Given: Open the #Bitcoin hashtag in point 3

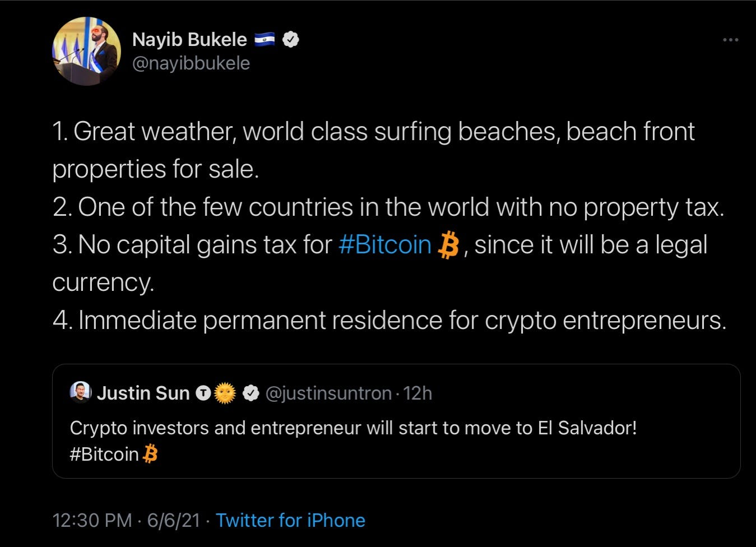Looking at the screenshot, I should 384,244.
